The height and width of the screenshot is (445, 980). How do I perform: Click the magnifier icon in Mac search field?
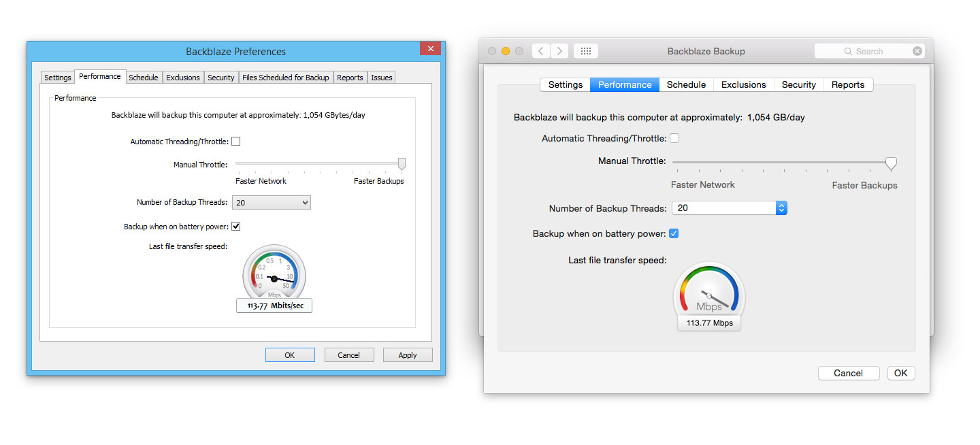pos(848,51)
